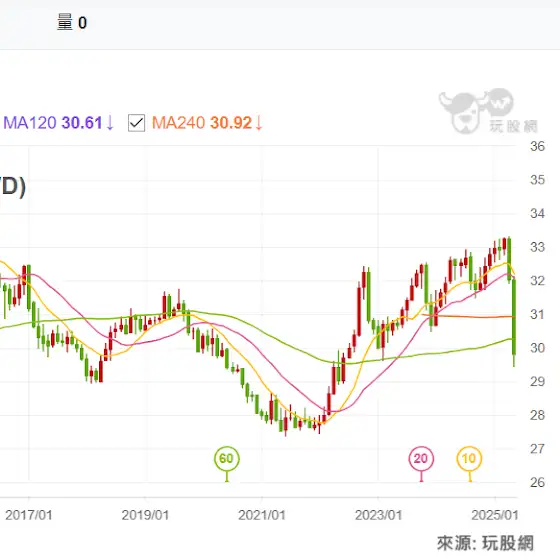The height and width of the screenshot is (560, 560).
Task: Click the pink 20 MA marker
Action: tap(421, 458)
